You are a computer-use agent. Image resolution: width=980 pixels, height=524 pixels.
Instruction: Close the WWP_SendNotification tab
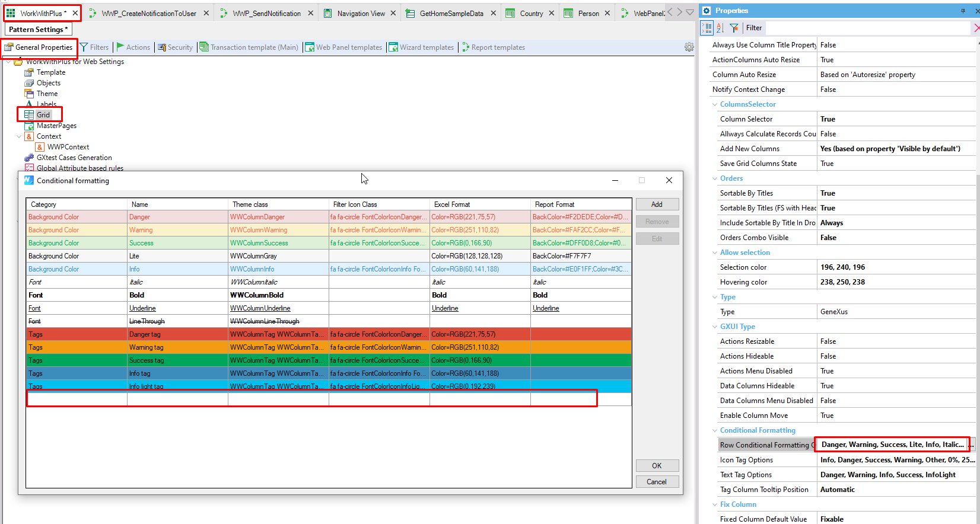(x=310, y=13)
